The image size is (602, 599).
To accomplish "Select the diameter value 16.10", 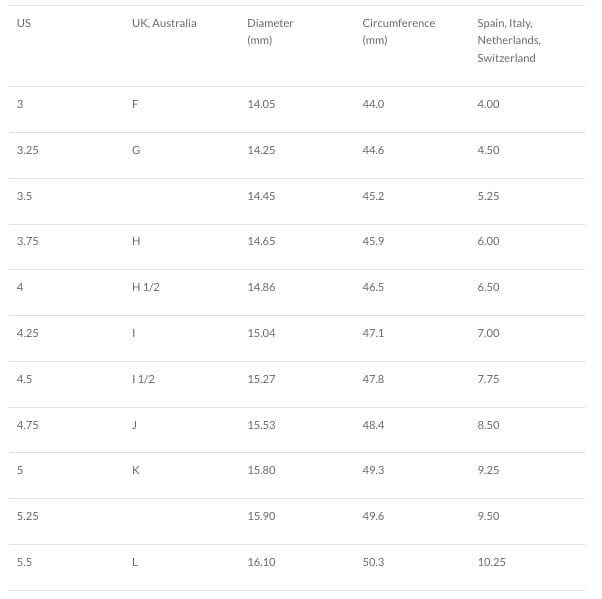I will tap(261, 562).
